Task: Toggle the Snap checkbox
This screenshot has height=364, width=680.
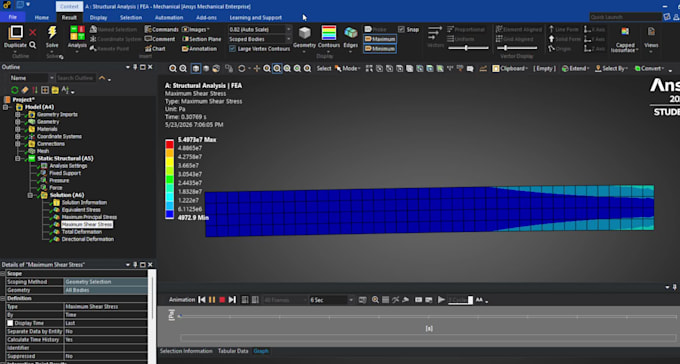Action: [x=402, y=30]
